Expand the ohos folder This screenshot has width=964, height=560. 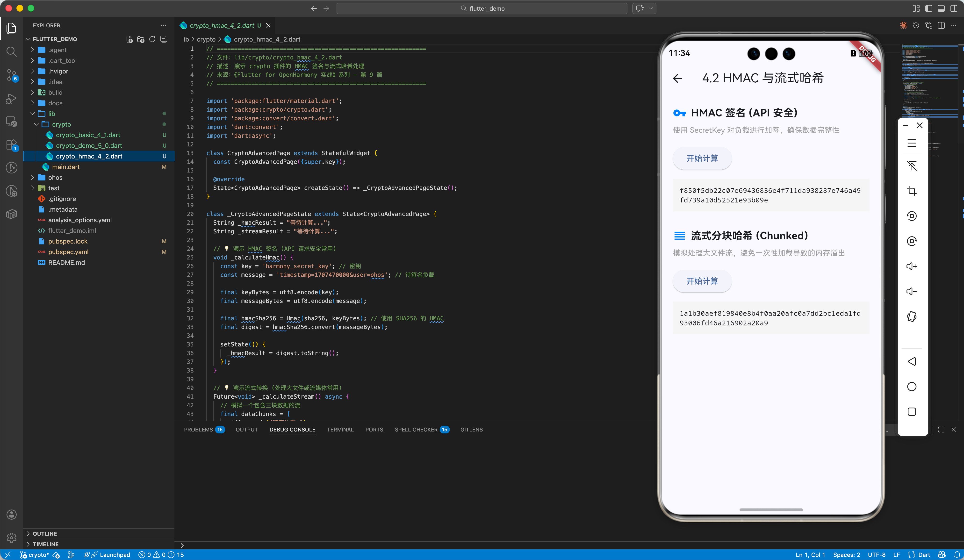click(x=55, y=178)
